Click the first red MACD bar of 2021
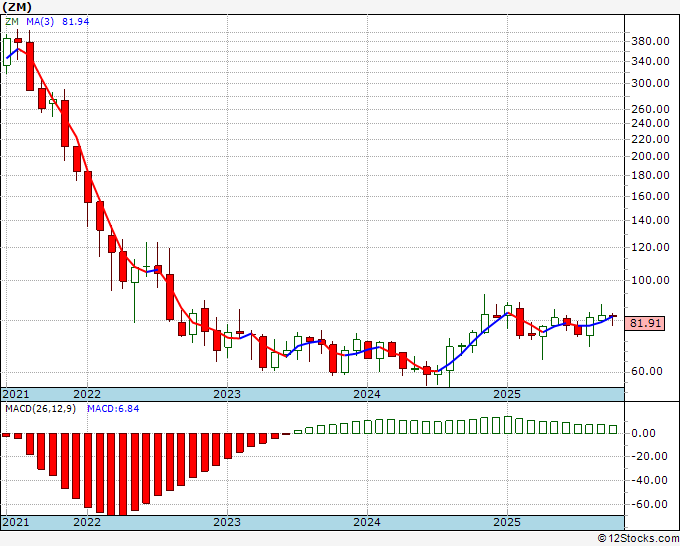Viewport: 680px width, 546px height. (x=6, y=435)
